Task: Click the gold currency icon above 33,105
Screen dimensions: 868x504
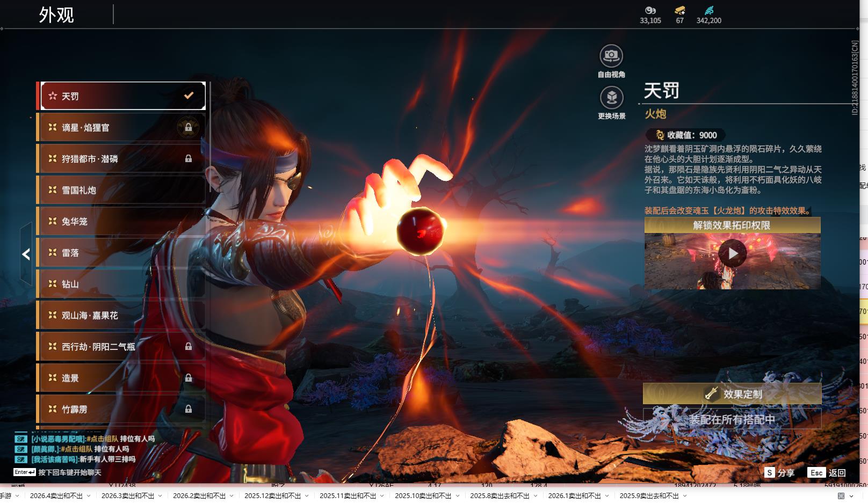Action: click(x=650, y=10)
